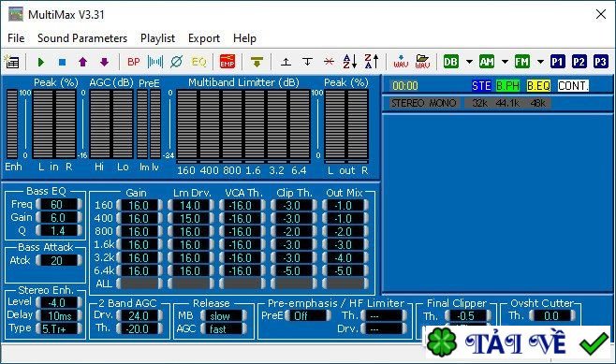Expand the dropdown arrow next to AM
616x364 pixels.
point(505,62)
